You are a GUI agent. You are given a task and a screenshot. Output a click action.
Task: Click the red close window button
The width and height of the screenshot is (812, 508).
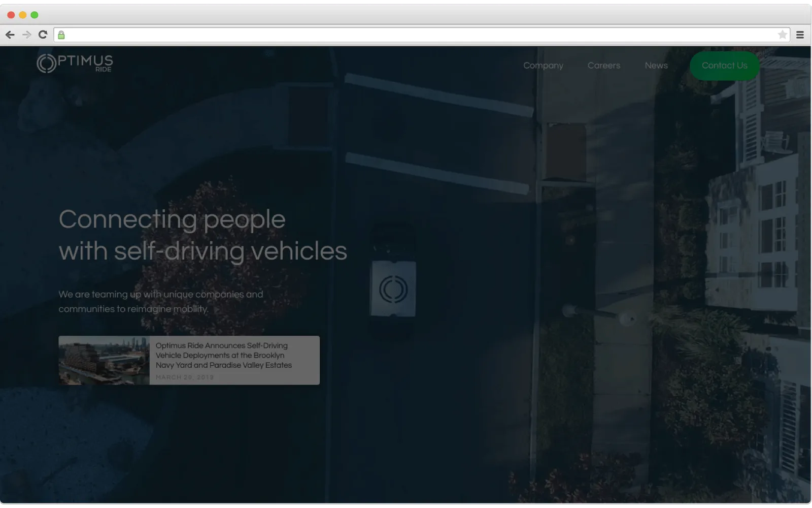[x=11, y=15]
